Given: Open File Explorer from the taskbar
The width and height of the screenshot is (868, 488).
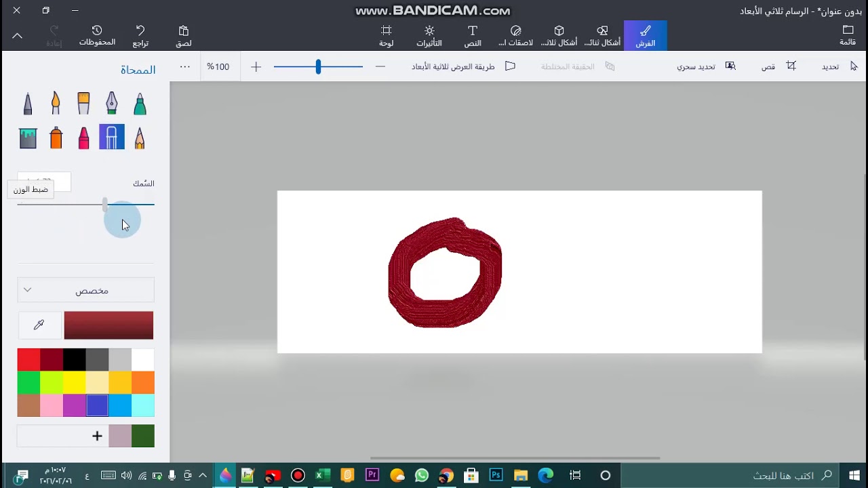Looking at the screenshot, I should [x=521, y=475].
